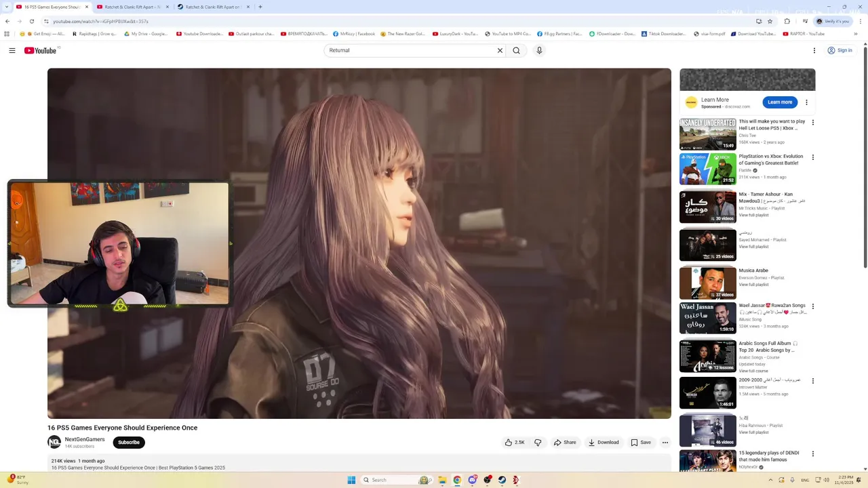Open YouTube settings three-dot menu

coord(814,50)
